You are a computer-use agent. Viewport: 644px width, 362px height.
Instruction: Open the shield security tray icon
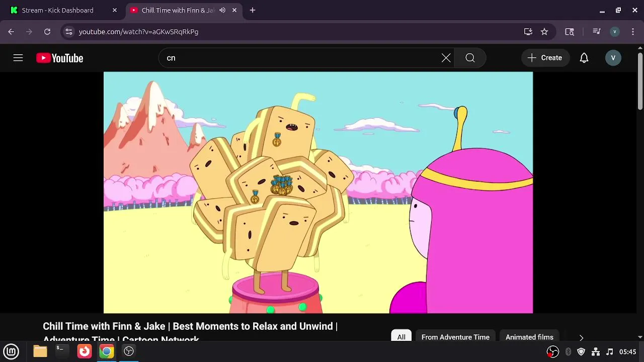[x=581, y=352]
